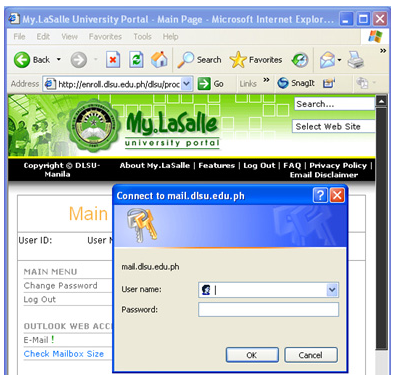Image resolution: width=397 pixels, height=382 pixels.
Task: Click OK in the Connect dialog
Action: click(x=252, y=355)
